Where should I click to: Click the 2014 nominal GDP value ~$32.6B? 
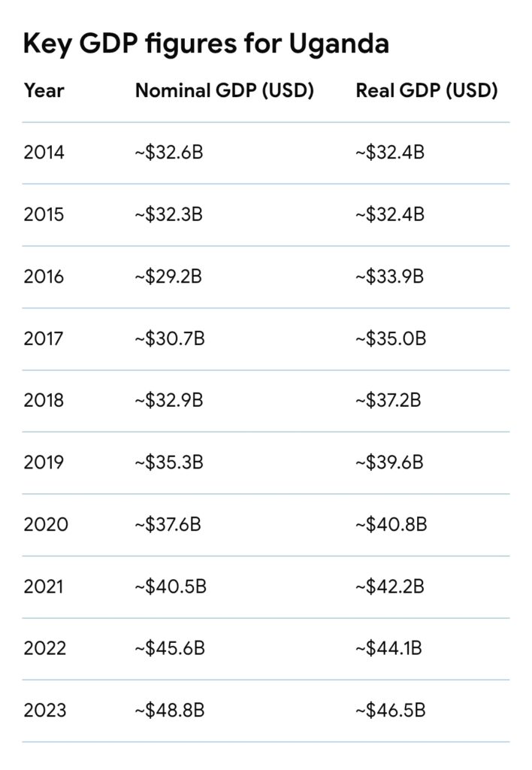[x=169, y=153]
